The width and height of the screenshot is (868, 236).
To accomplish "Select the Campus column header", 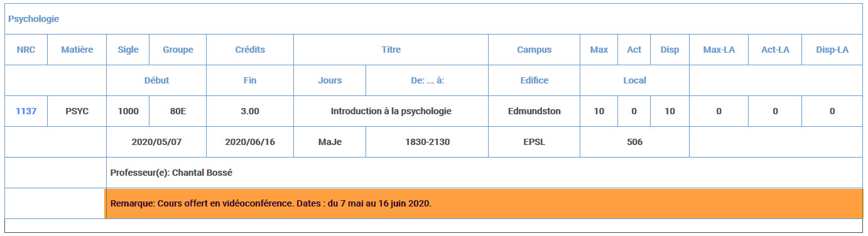I will pos(534,50).
